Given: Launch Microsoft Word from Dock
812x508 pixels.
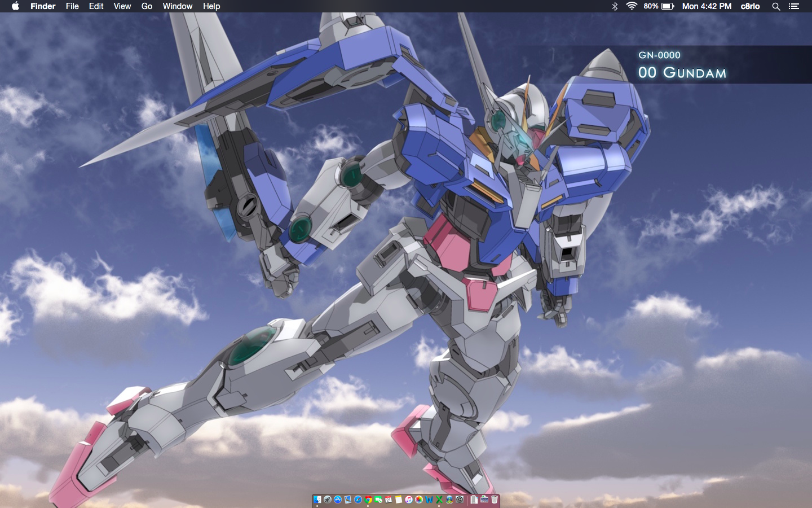Looking at the screenshot, I should [x=429, y=500].
